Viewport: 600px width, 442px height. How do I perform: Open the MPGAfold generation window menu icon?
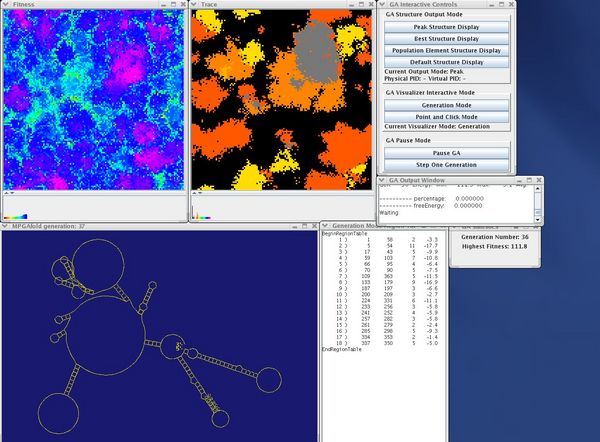point(6,227)
